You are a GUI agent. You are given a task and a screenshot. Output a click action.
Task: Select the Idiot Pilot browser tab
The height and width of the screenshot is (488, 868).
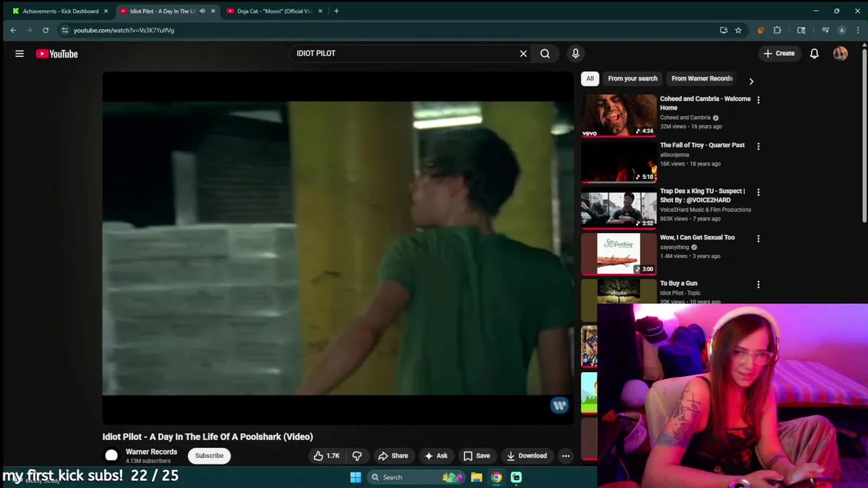pos(161,11)
